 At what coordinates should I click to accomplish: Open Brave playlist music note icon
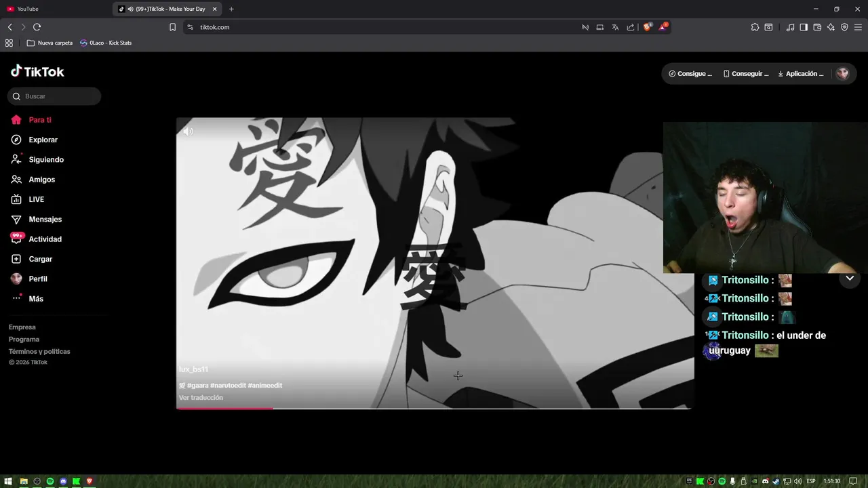coord(790,27)
